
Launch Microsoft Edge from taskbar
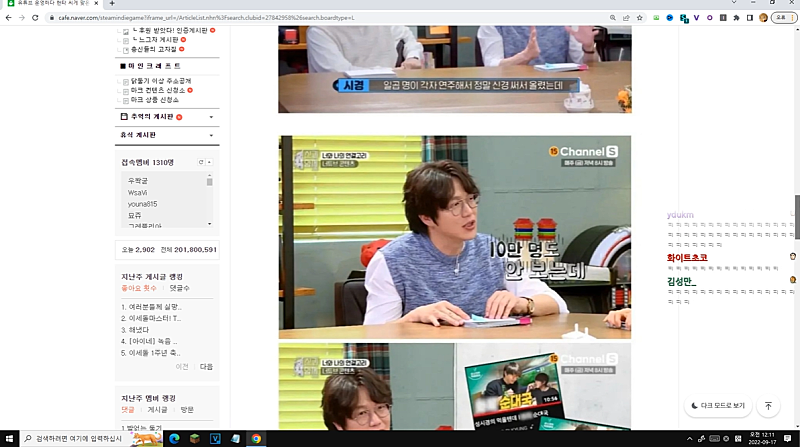pyautogui.click(x=174, y=438)
